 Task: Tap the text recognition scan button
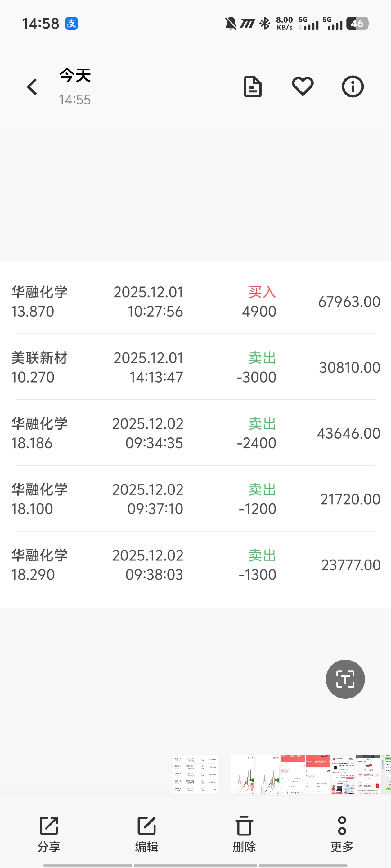click(345, 679)
